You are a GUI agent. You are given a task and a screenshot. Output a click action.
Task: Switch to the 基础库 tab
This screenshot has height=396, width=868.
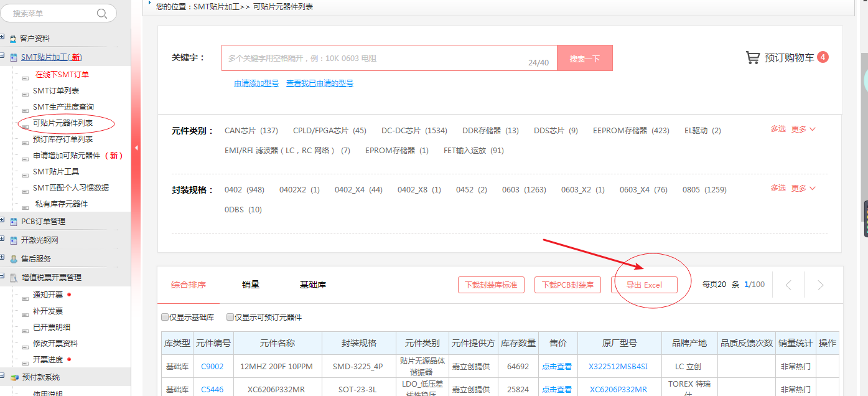312,285
